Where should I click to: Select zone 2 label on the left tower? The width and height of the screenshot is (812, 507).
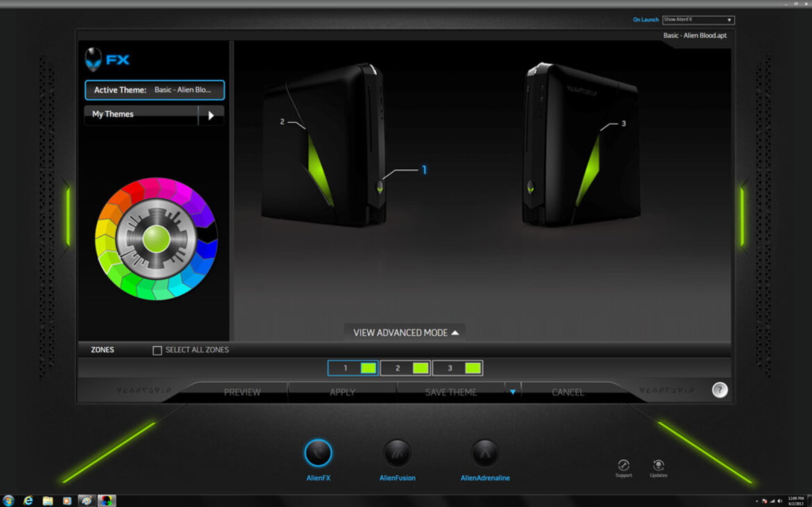click(282, 121)
